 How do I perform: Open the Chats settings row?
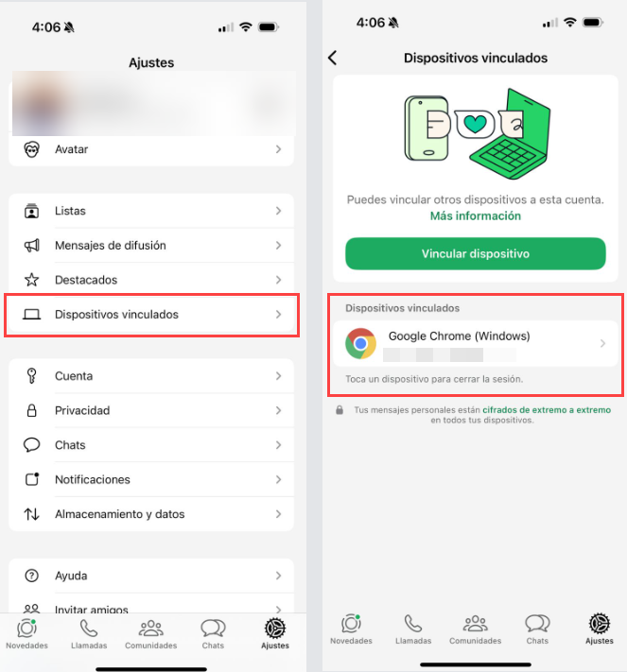[151, 445]
